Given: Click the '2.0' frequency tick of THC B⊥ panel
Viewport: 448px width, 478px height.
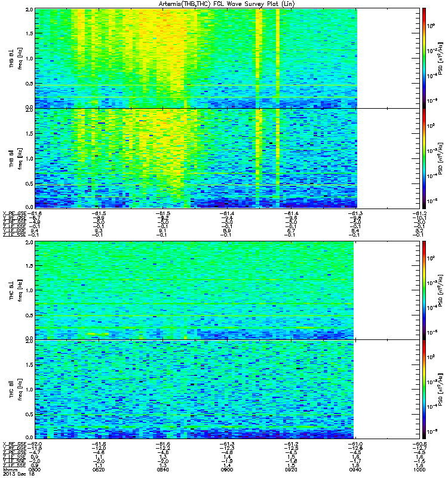Looking at the screenshot, I should (29, 243).
